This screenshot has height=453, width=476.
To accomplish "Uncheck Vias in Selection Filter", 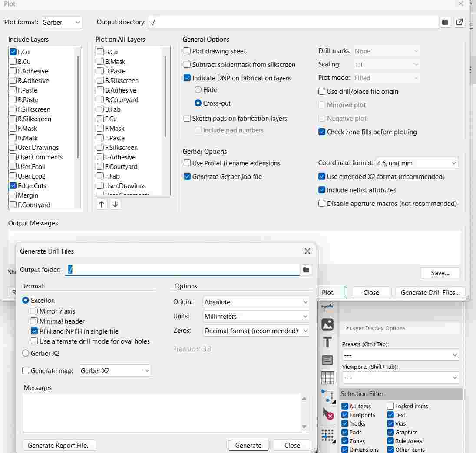I will (390, 423).
